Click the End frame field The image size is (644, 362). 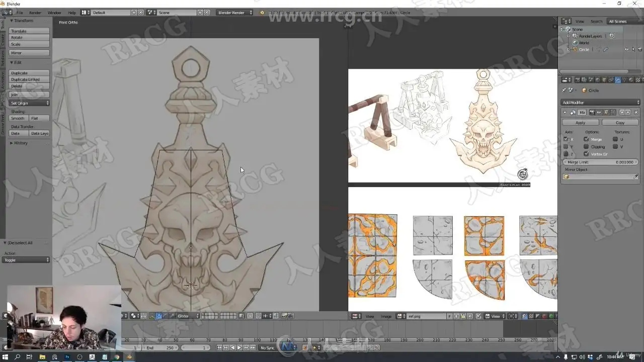click(x=160, y=348)
